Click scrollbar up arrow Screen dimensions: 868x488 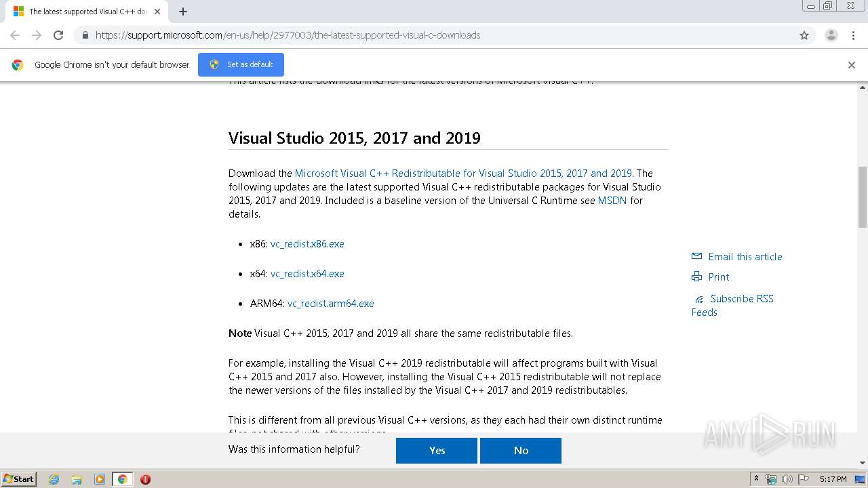(x=863, y=87)
